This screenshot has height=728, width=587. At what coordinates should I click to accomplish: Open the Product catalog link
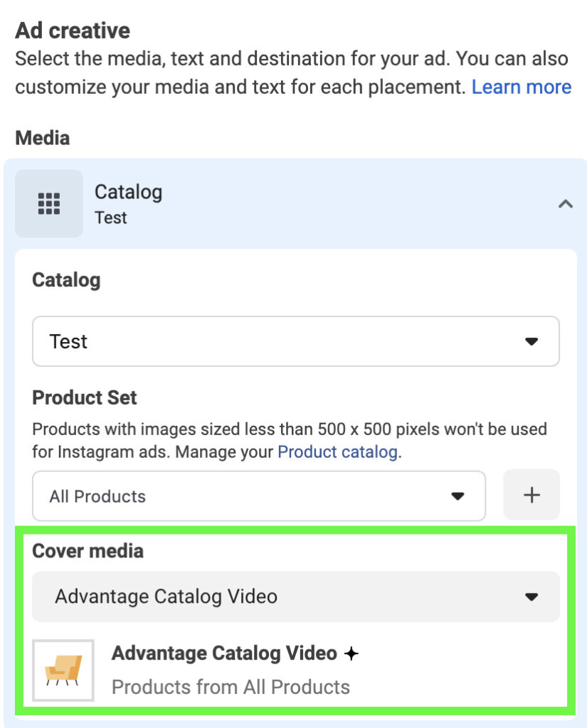tap(337, 451)
